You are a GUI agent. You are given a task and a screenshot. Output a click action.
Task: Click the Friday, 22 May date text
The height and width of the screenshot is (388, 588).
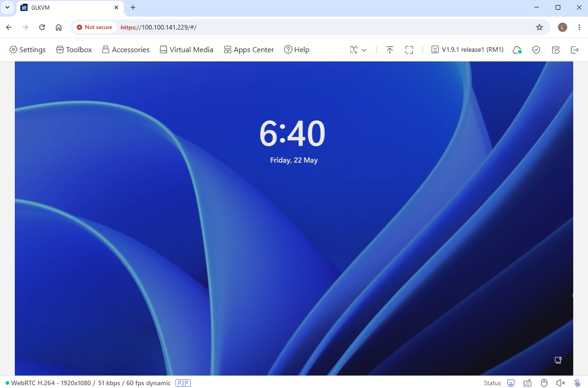tap(294, 160)
